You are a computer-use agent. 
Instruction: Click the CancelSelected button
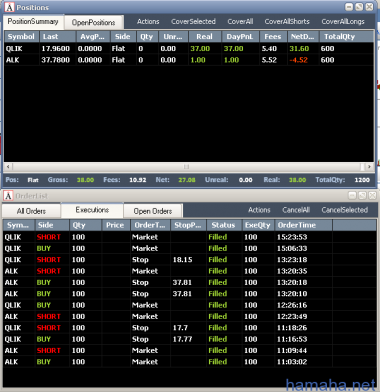345,210
